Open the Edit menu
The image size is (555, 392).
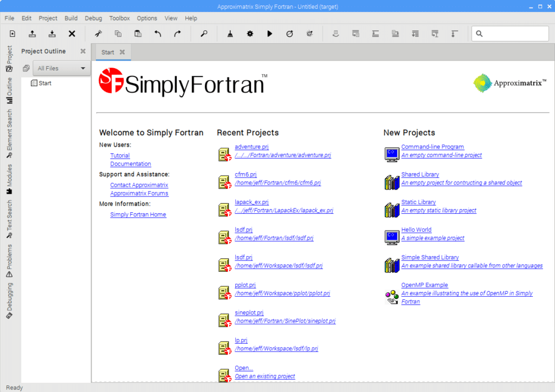[x=26, y=18]
